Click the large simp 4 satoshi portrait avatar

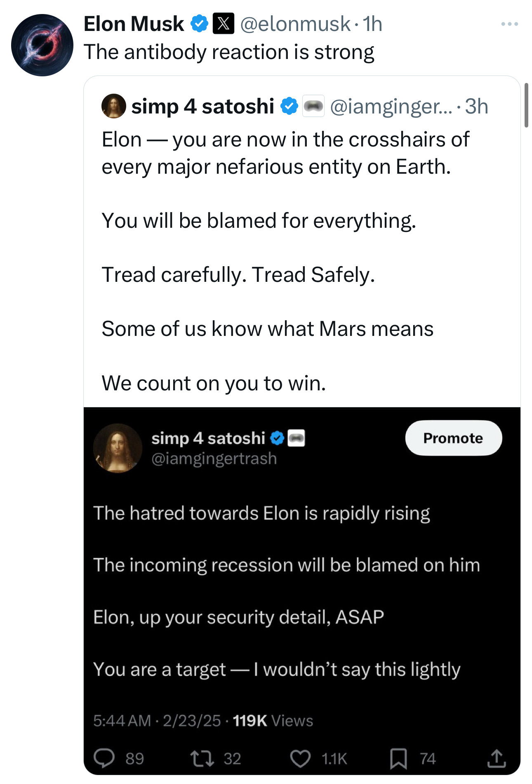coord(118,448)
